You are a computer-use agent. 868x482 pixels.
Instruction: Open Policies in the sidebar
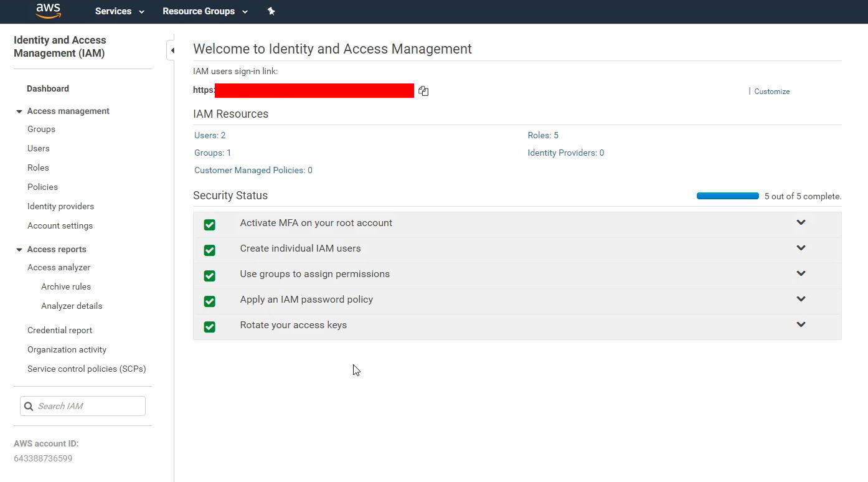click(x=42, y=187)
